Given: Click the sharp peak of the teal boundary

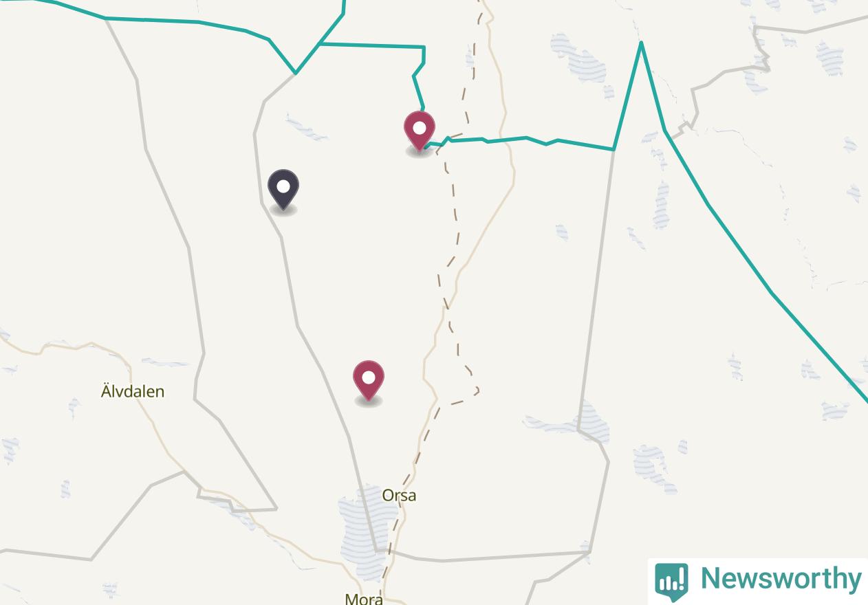Looking at the screenshot, I should (641, 43).
